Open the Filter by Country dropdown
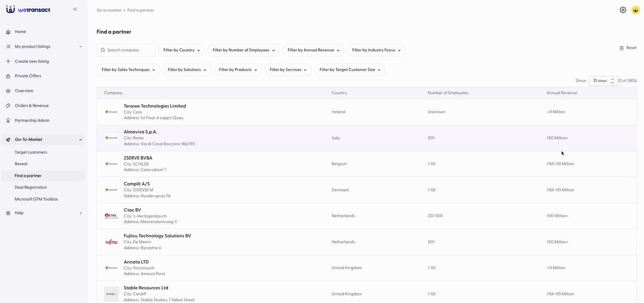Image resolution: width=644 pixels, height=303 pixels. coord(182,50)
